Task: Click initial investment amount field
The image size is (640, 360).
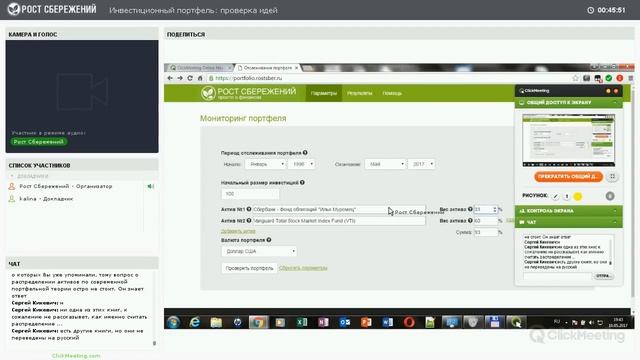Action: [250, 194]
